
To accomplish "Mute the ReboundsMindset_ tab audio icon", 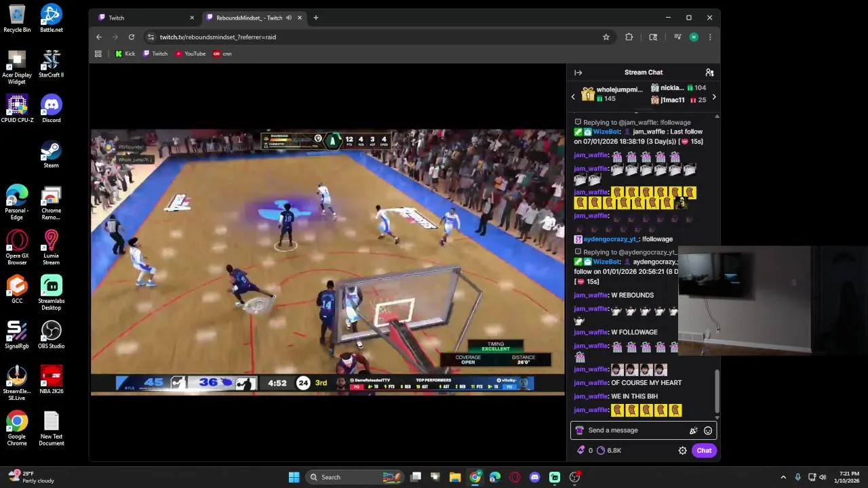I will 289,18.
